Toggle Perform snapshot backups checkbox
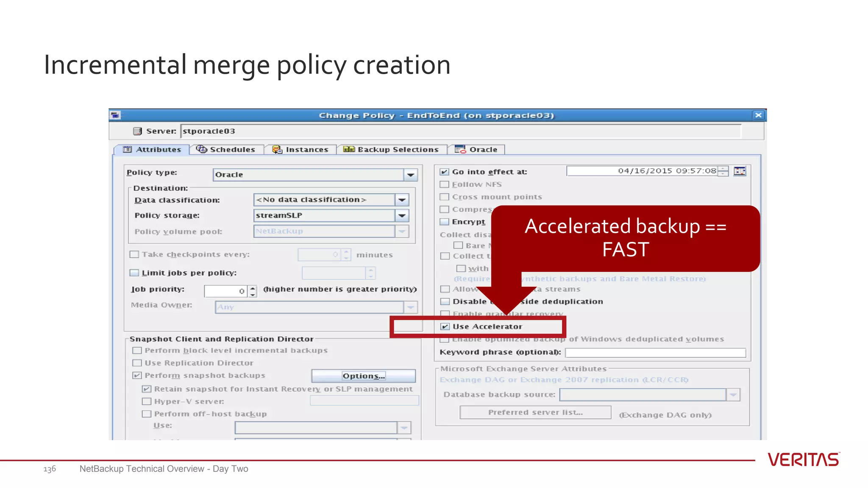 point(137,376)
